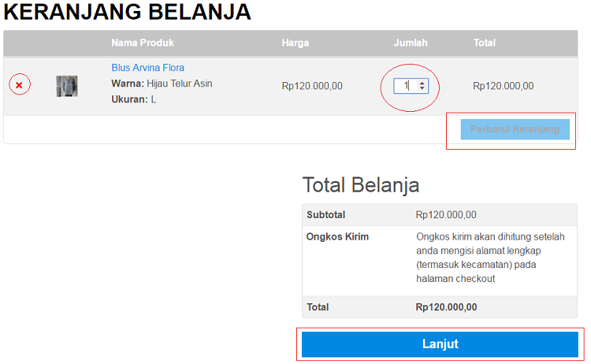The height and width of the screenshot is (364, 591).
Task: Click the Harga column header
Action: point(295,43)
